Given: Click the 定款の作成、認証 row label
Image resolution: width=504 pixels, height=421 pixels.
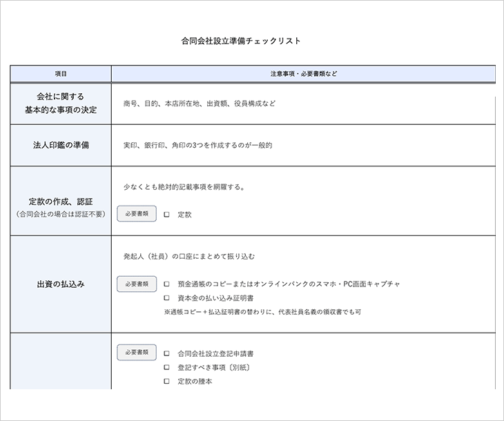Looking at the screenshot, I should [61, 202].
